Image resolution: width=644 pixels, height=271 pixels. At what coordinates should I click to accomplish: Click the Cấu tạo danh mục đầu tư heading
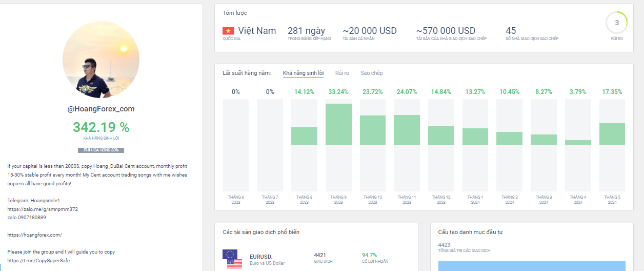point(471,232)
